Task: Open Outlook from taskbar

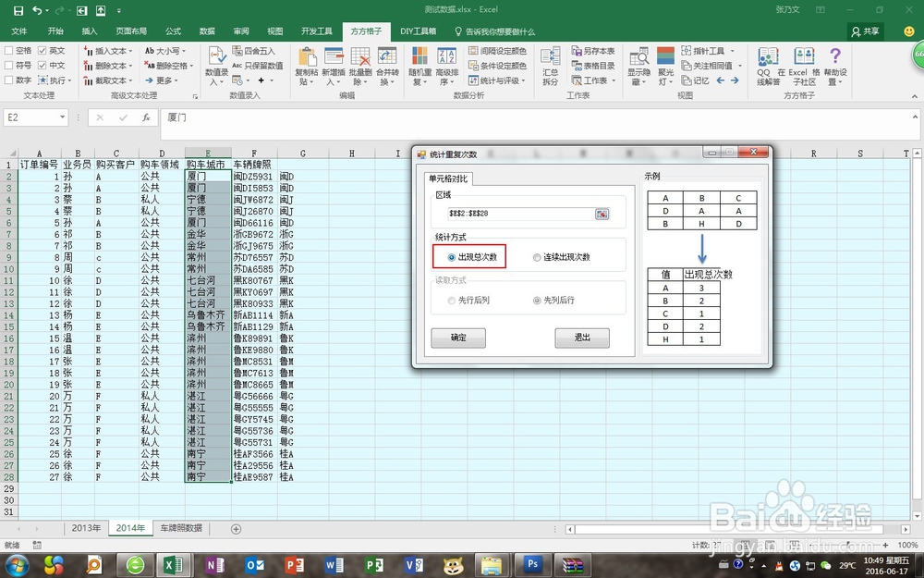Action: tap(255, 565)
